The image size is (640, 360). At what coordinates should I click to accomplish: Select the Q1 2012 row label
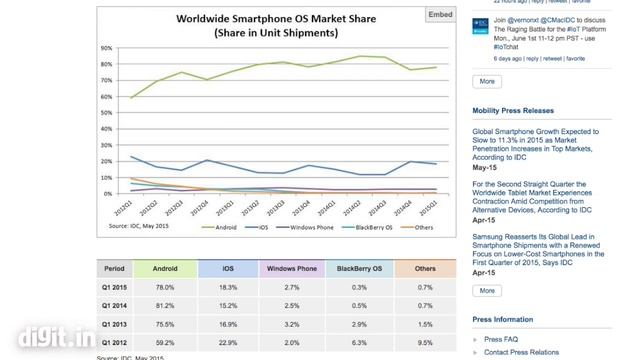click(114, 343)
